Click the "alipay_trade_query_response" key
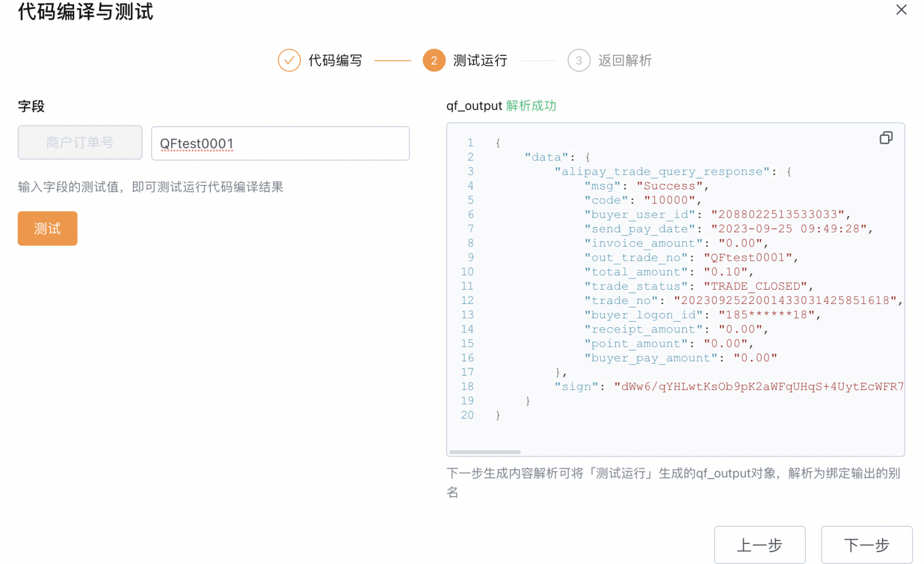The height and width of the screenshot is (564, 924). [662, 172]
